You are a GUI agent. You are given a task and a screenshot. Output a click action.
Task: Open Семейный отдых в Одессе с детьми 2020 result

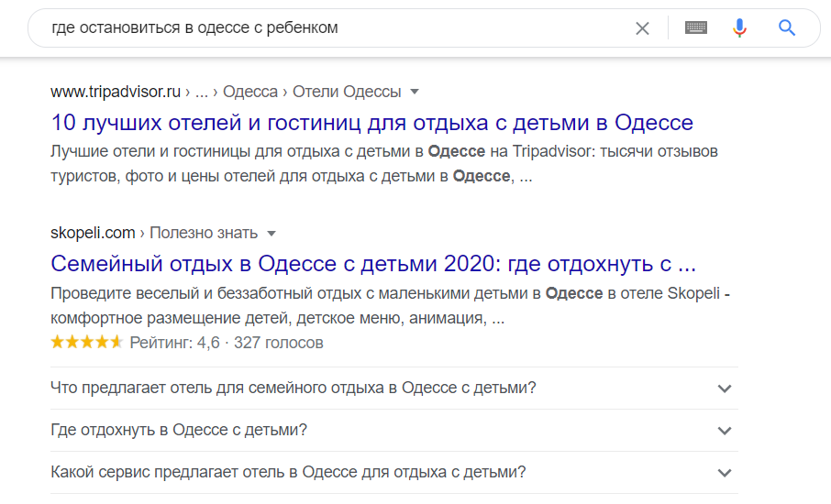373,264
